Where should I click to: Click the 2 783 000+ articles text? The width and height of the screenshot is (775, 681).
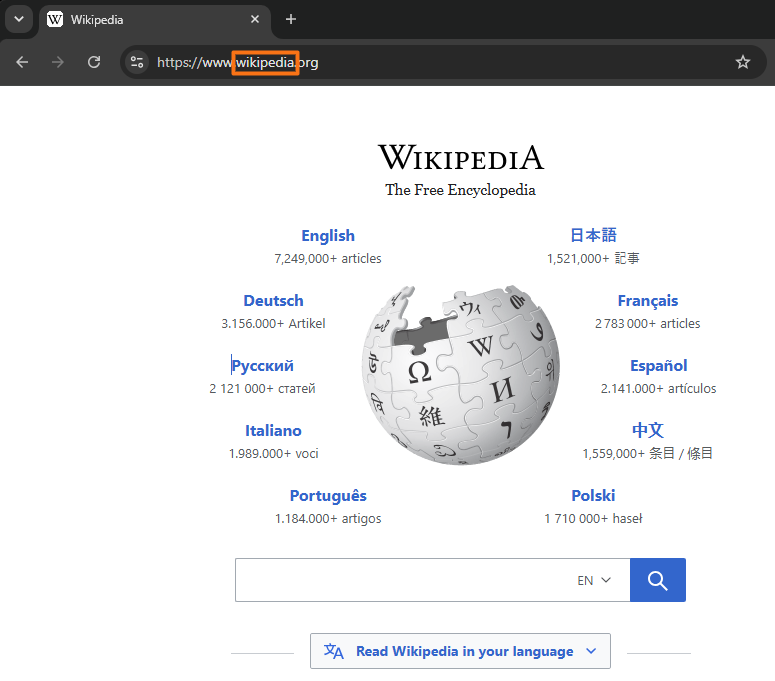tap(647, 324)
